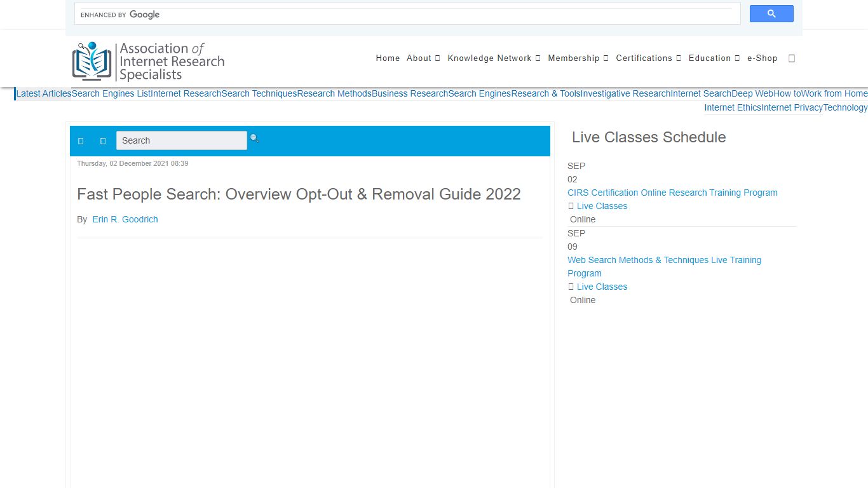Open the Research & Tools category link
This screenshot has height=488, width=868.
point(546,93)
